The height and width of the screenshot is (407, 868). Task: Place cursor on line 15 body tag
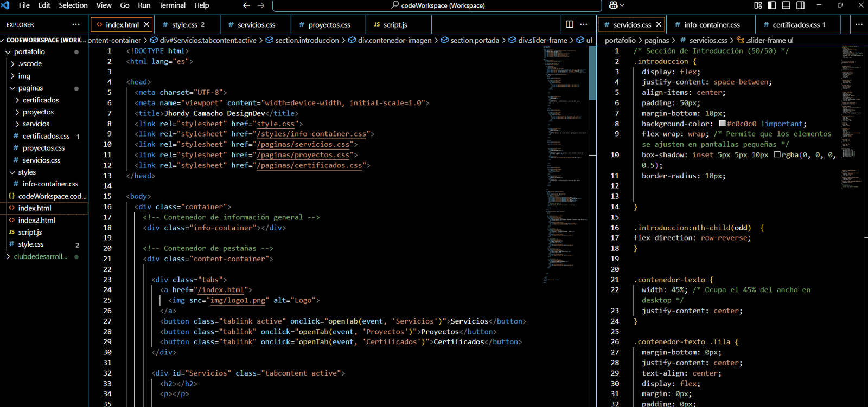pos(138,196)
